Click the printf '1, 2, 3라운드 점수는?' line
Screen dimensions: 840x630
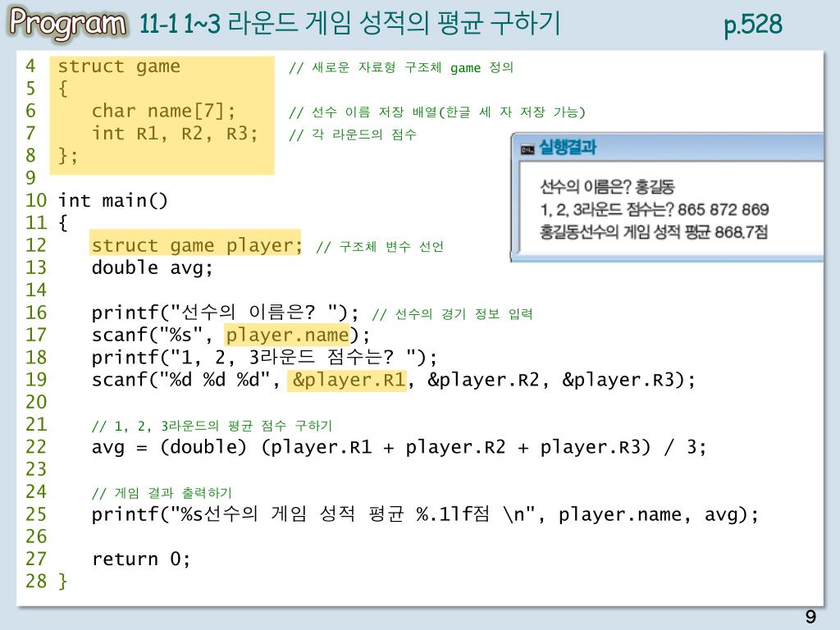(x=264, y=358)
